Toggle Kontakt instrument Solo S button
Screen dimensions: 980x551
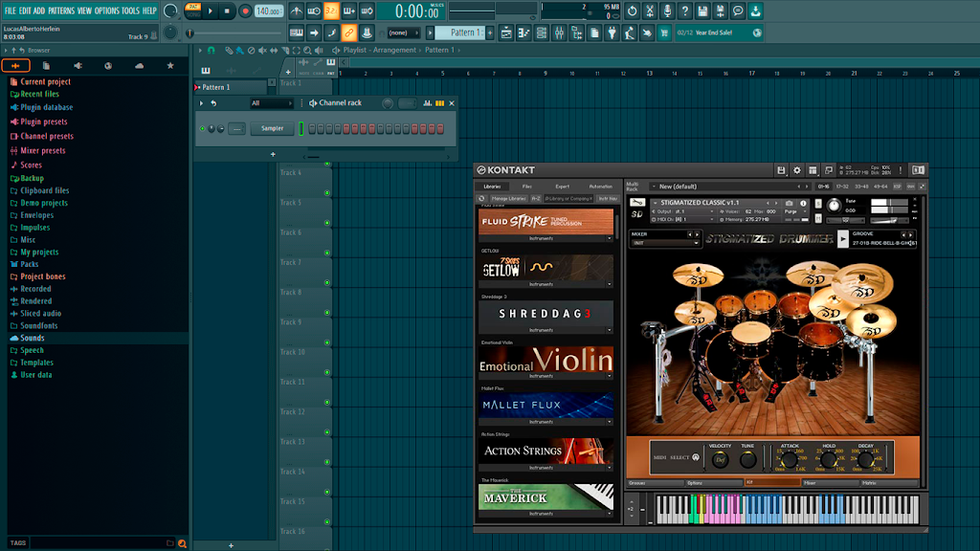818,204
